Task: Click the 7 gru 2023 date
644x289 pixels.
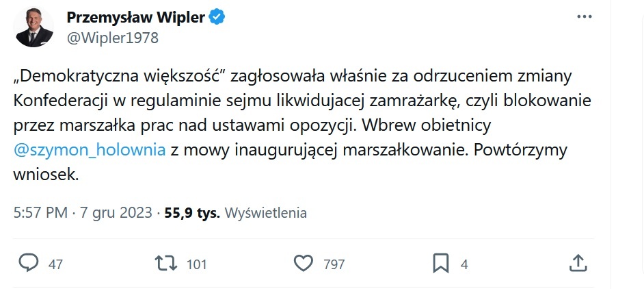Action: tap(116, 213)
